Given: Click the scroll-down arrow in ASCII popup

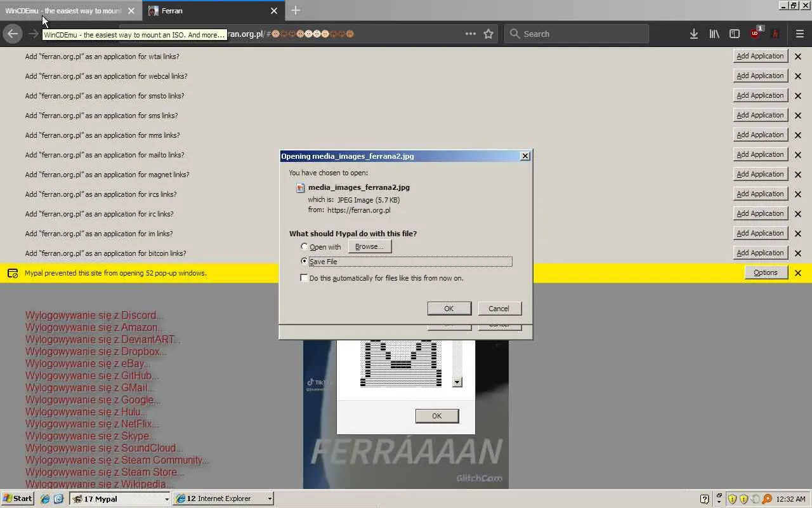Looking at the screenshot, I should pos(457,382).
